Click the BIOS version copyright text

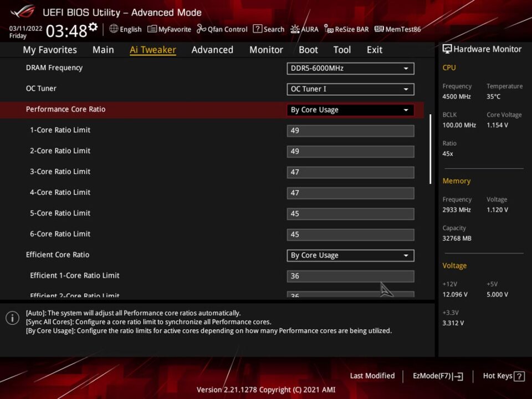coord(266,390)
